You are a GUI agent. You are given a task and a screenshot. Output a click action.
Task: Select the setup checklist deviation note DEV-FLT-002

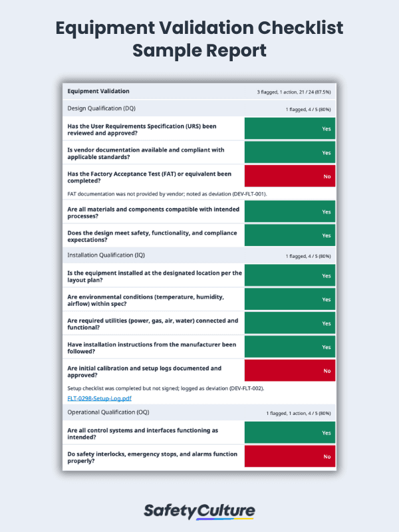click(166, 388)
